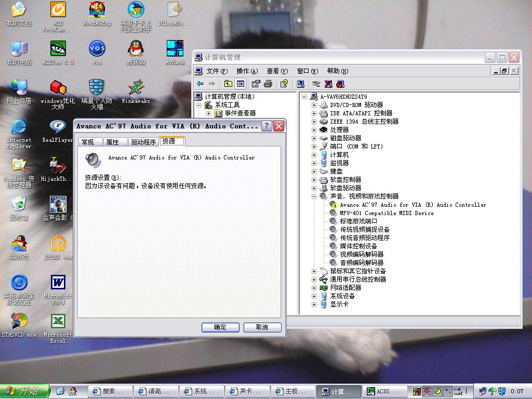
Task: Select the Microsoft Excel desktop icon
Action: 58,328
